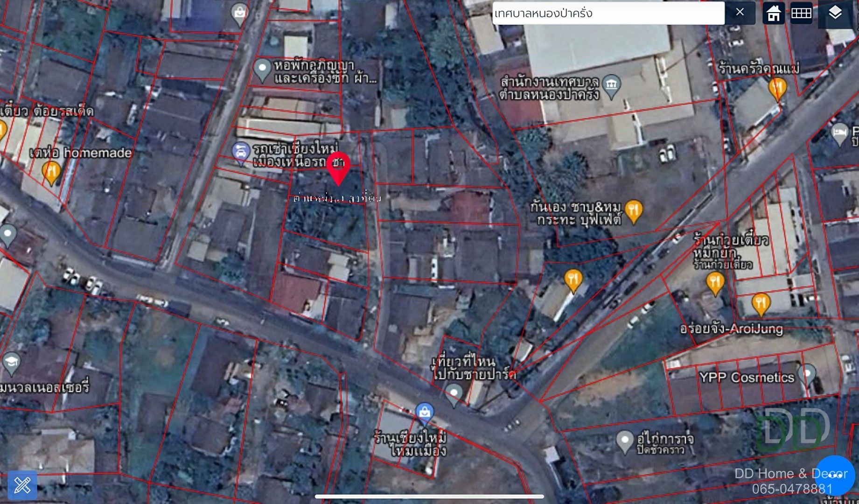Click the car rental pin รถเช่าเชียงใหม่

point(241,153)
